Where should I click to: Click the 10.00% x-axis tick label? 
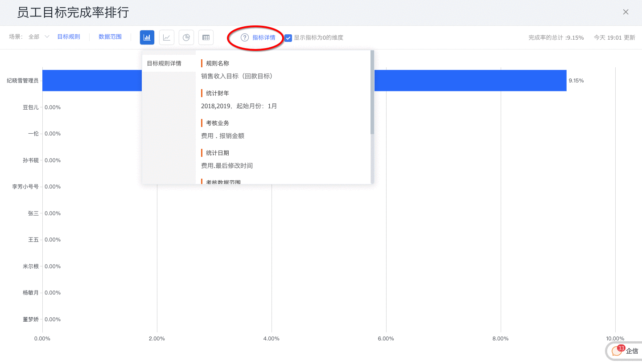pos(615,339)
